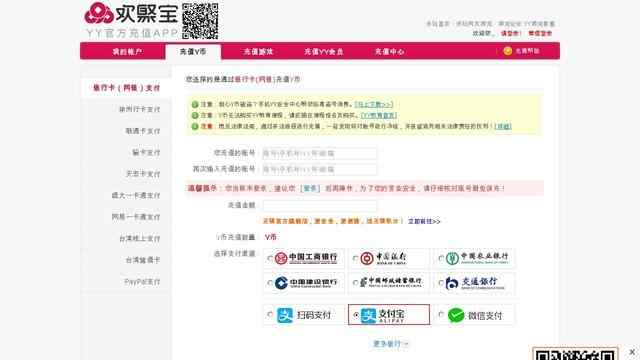
Task: Select the 中国农业银行 radio button
Action: [441, 258]
